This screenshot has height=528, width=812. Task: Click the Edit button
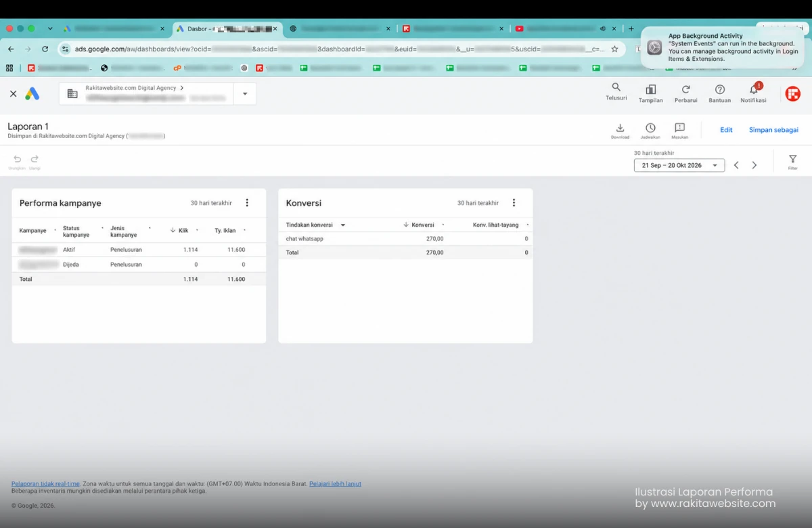(726, 130)
